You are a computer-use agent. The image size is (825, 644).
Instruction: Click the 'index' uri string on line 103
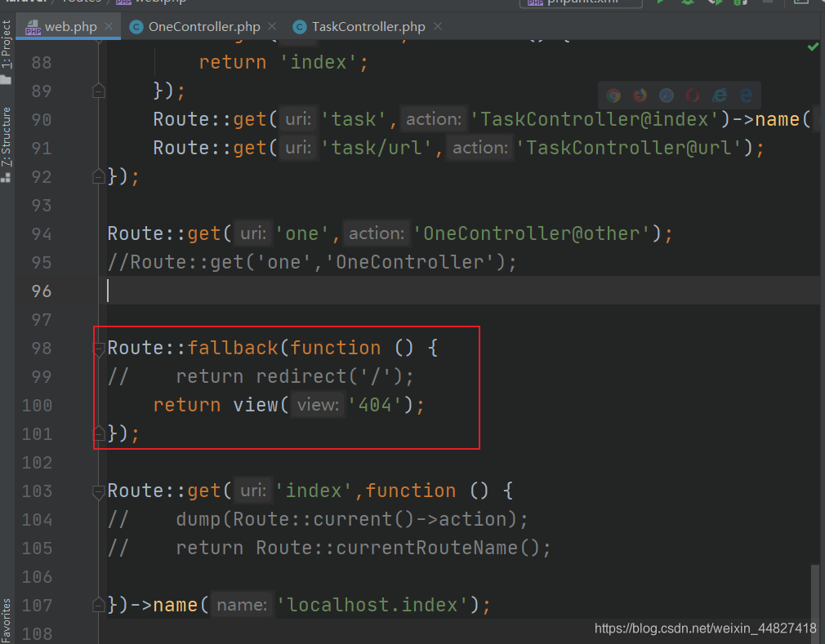(313, 491)
